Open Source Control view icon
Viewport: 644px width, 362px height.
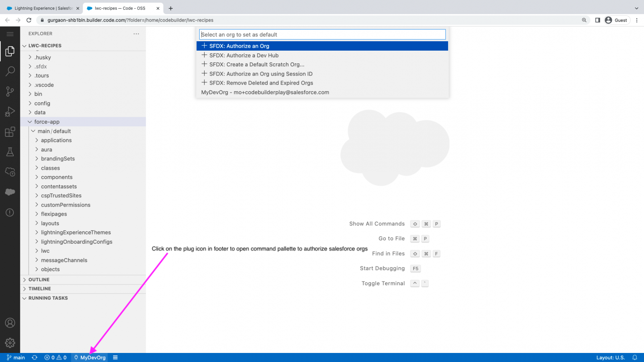10,92
